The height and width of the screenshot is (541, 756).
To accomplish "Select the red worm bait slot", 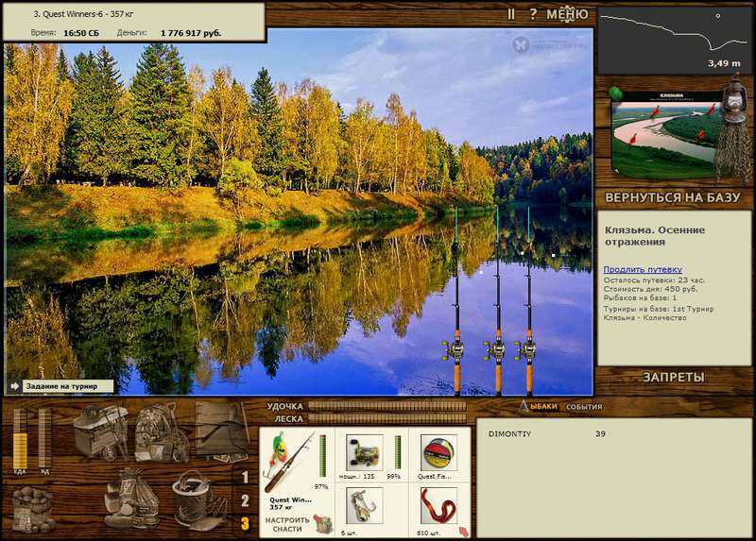I will (x=438, y=505).
